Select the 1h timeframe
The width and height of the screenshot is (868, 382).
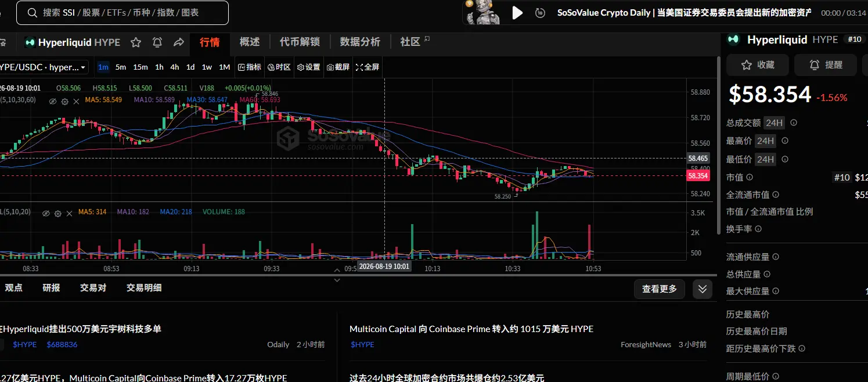click(159, 67)
